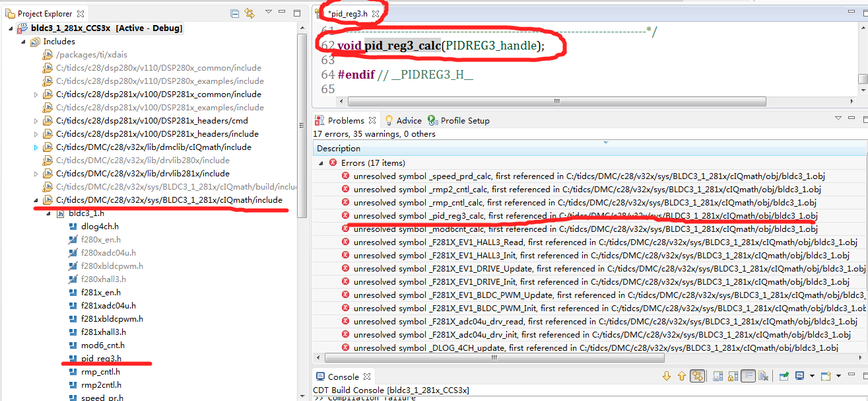Open console selection dropdown arrow

pos(812,376)
